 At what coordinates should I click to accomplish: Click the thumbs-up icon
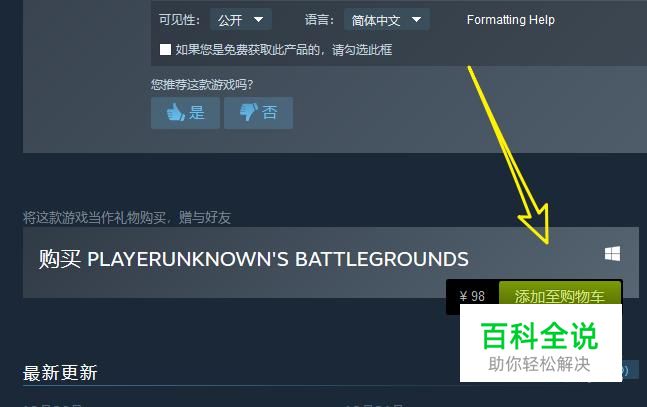coord(175,112)
